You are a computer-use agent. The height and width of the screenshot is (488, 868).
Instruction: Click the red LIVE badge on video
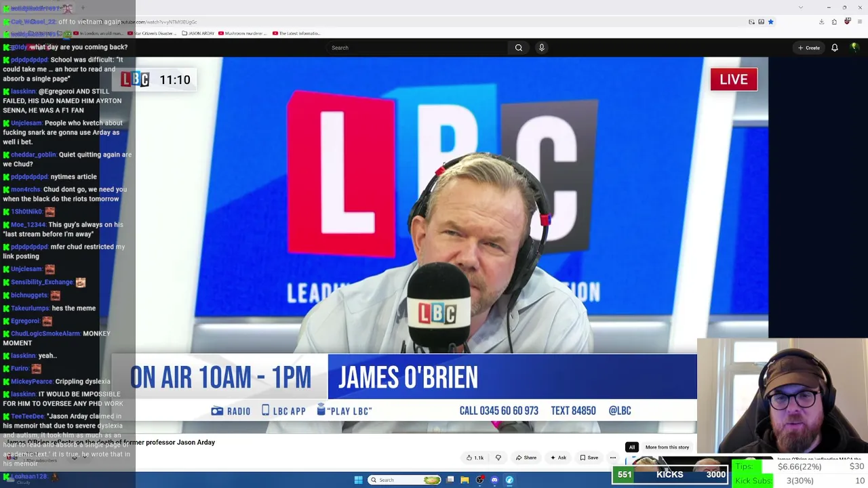point(734,79)
